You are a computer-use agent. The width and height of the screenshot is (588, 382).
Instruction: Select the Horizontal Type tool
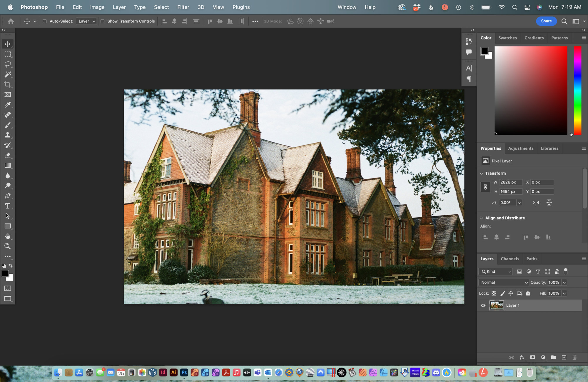[8, 206]
